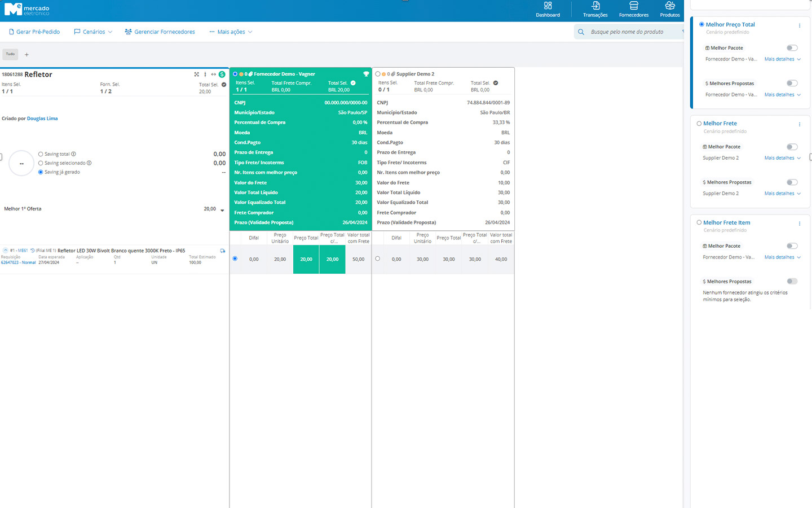The width and height of the screenshot is (812, 508).
Task: Go to Fornecedores via the store icon
Action: click(633, 6)
